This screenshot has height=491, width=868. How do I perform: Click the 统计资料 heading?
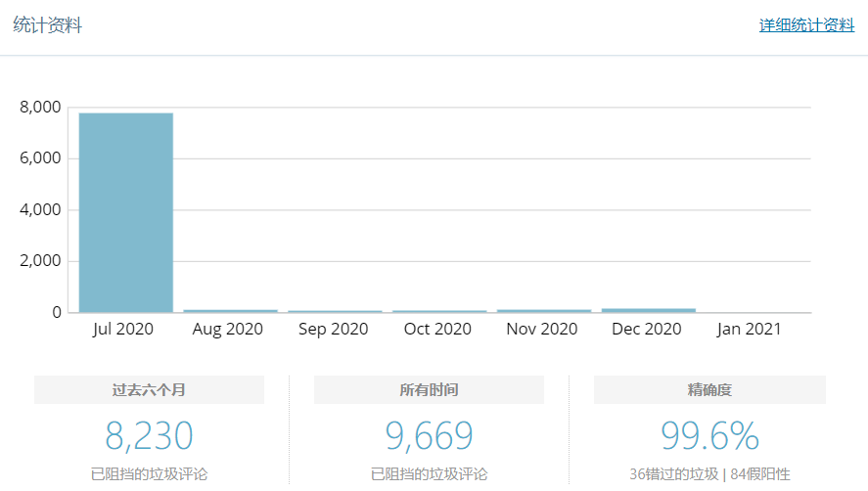tap(47, 25)
